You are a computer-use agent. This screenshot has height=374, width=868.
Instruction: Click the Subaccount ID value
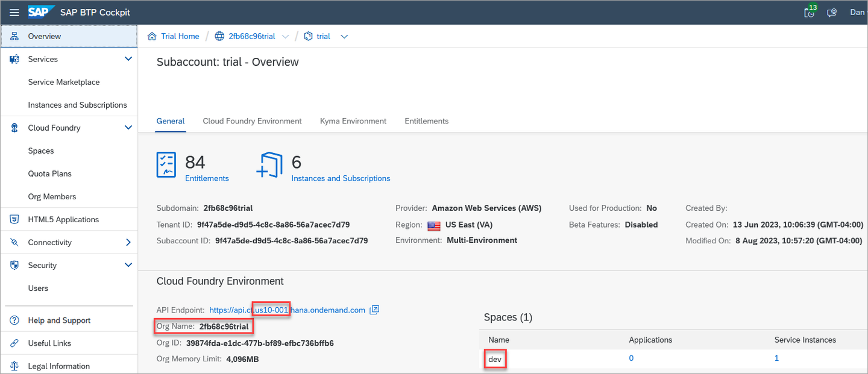pos(291,240)
